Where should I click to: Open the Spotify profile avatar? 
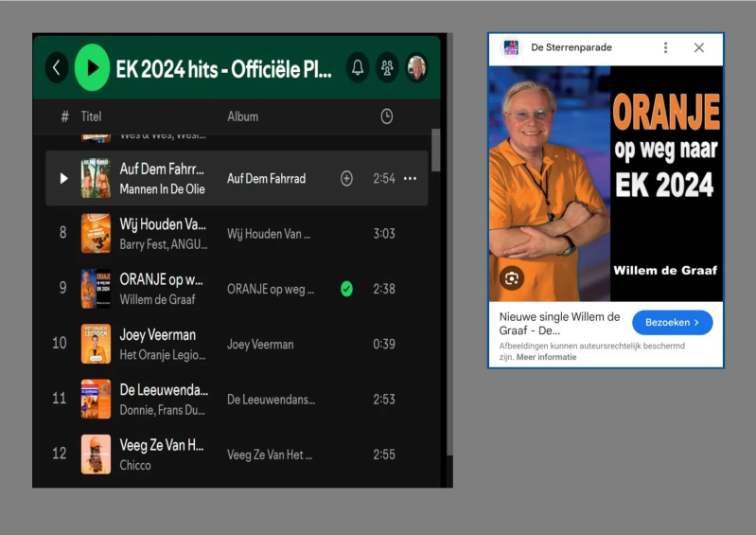(416, 67)
